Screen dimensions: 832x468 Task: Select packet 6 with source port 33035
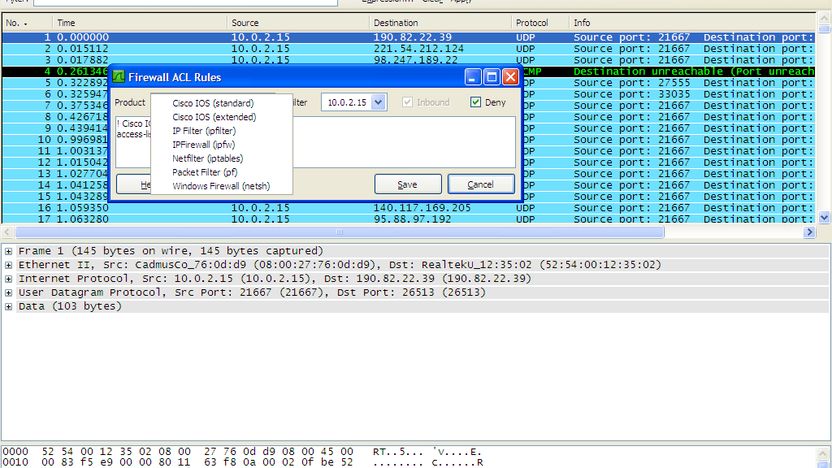click(669, 94)
